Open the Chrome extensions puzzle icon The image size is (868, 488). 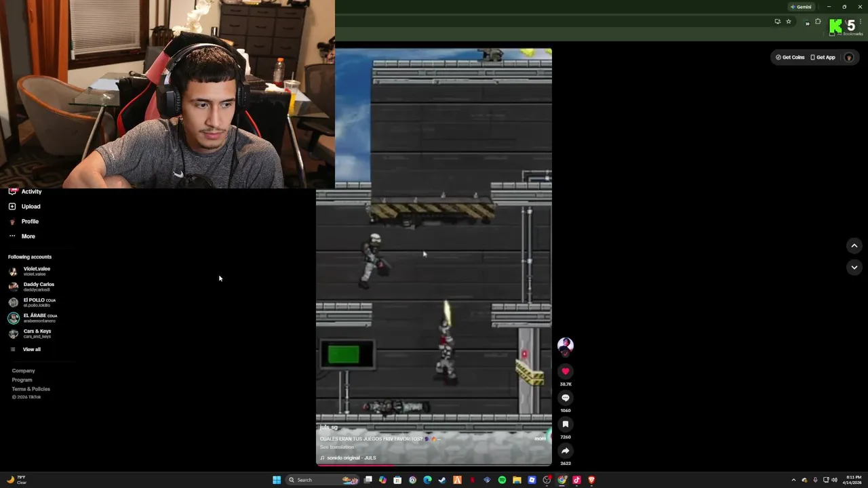click(x=818, y=22)
